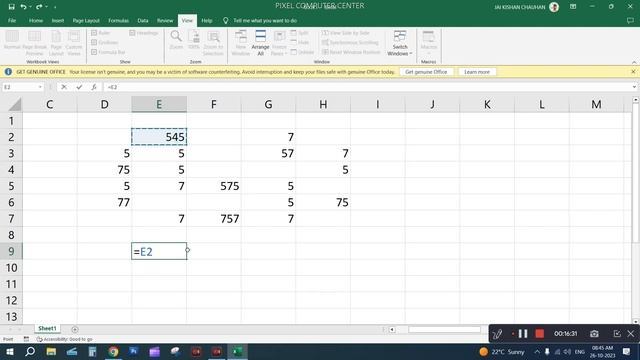The image size is (640, 360).
Task: Click the Learn more button
Action: click(477, 72)
